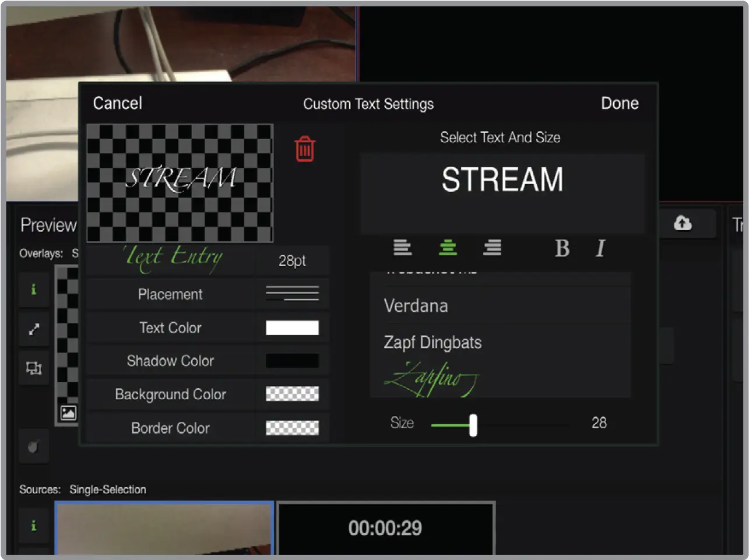
Task: Select right text alignment
Action: pos(492,248)
